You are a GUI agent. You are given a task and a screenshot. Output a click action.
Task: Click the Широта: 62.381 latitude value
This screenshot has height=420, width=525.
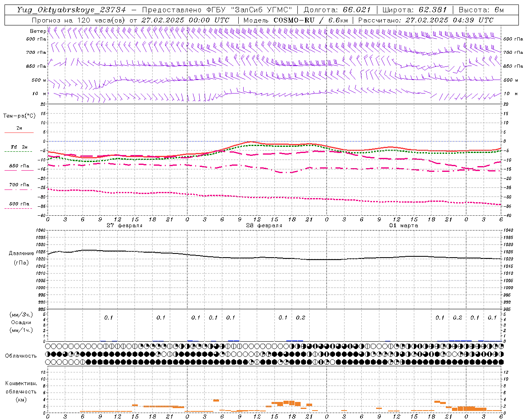pyautogui.click(x=415, y=10)
